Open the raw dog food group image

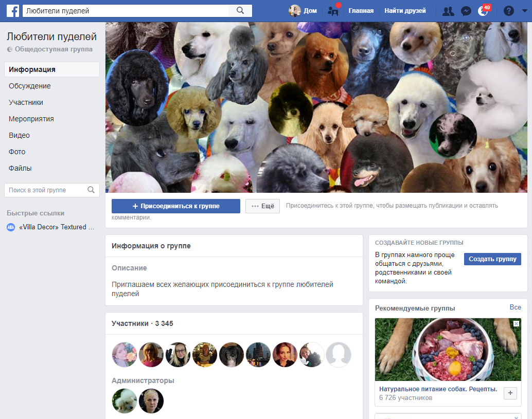(448, 350)
